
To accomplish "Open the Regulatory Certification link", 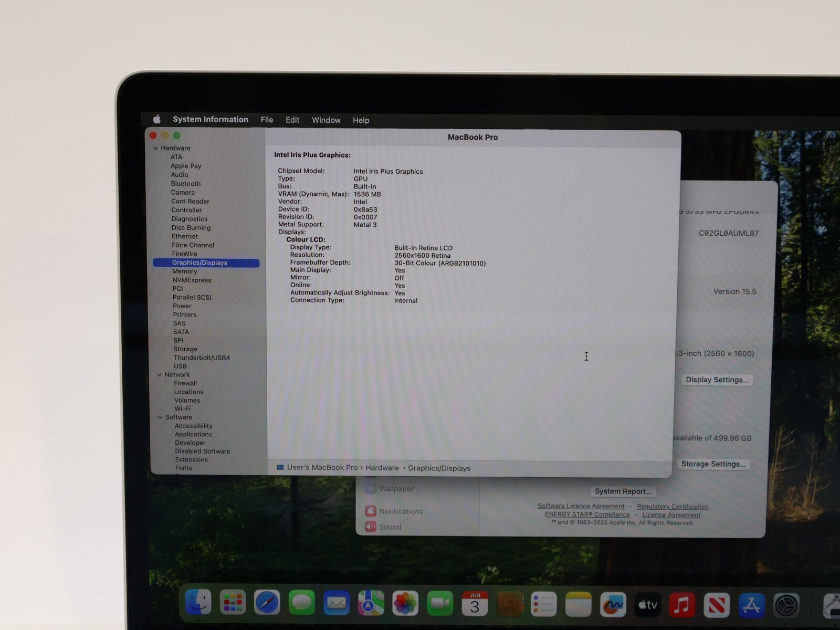I will tap(673, 507).
